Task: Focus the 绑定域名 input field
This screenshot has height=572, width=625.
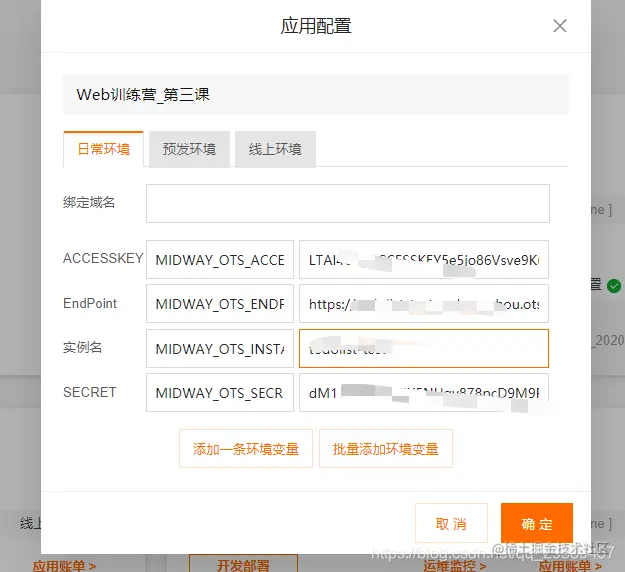Action: point(348,203)
